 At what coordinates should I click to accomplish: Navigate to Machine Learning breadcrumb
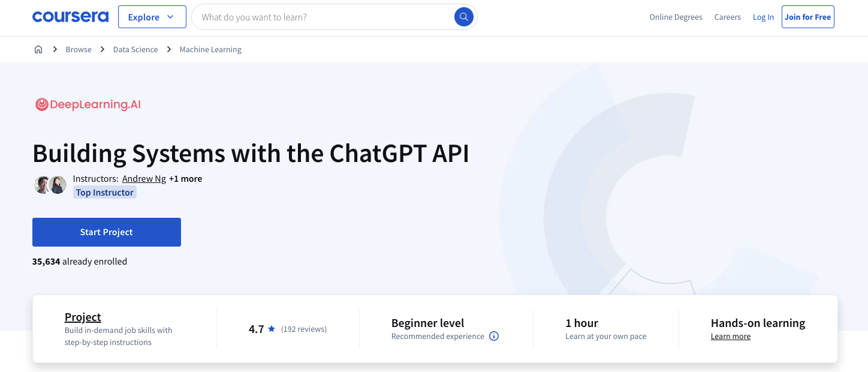click(x=210, y=49)
